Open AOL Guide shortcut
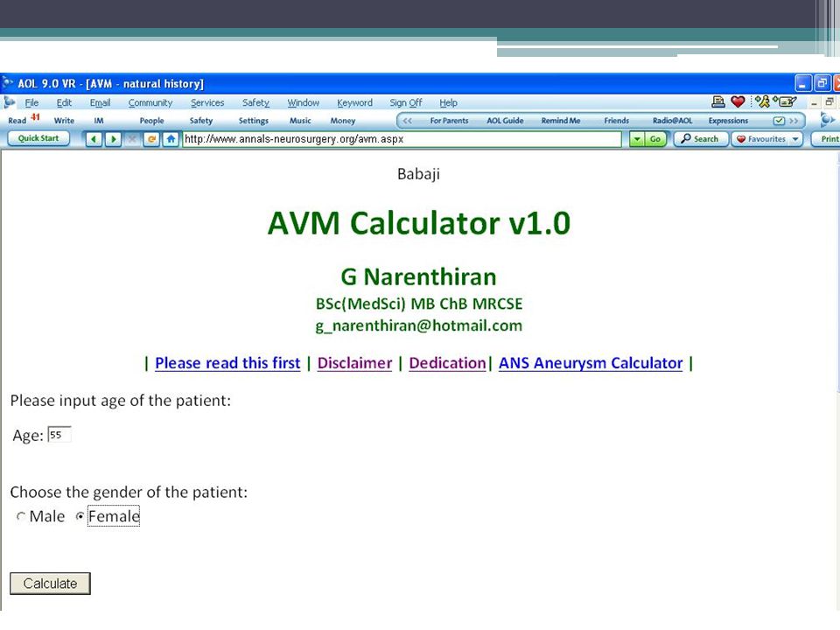 (x=505, y=121)
